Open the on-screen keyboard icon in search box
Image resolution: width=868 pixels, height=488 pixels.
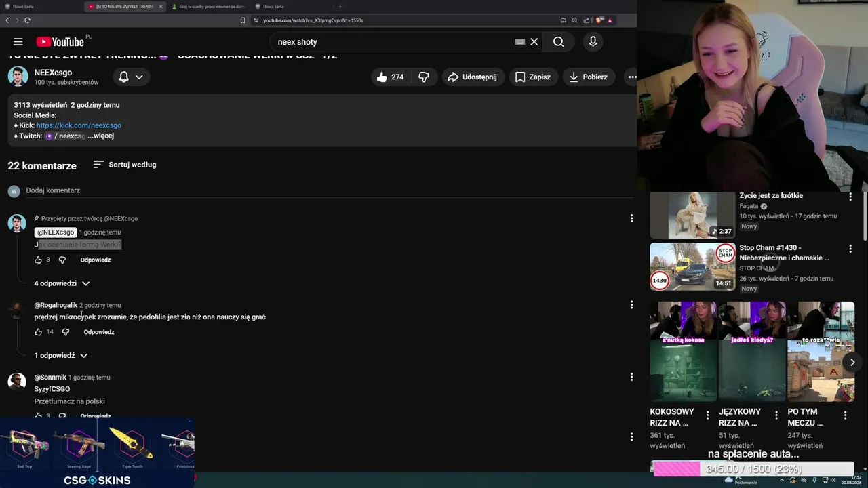click(x=519, y=42)
